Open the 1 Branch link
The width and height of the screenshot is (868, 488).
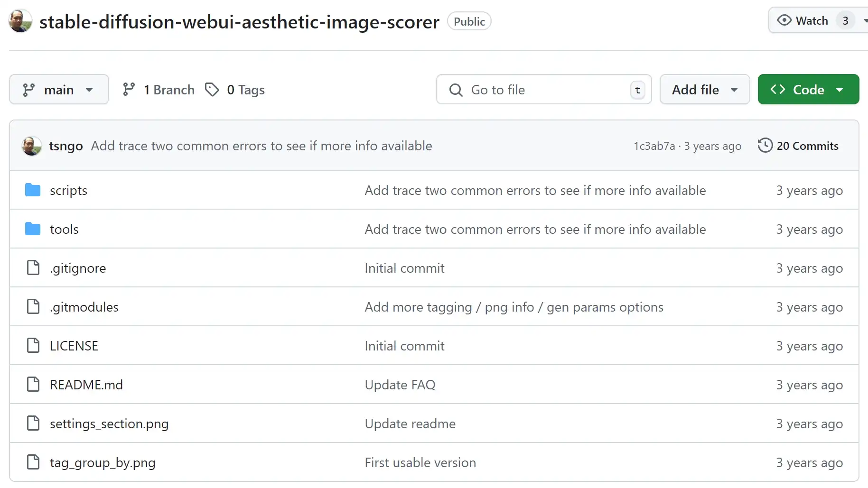coord(169,90)
